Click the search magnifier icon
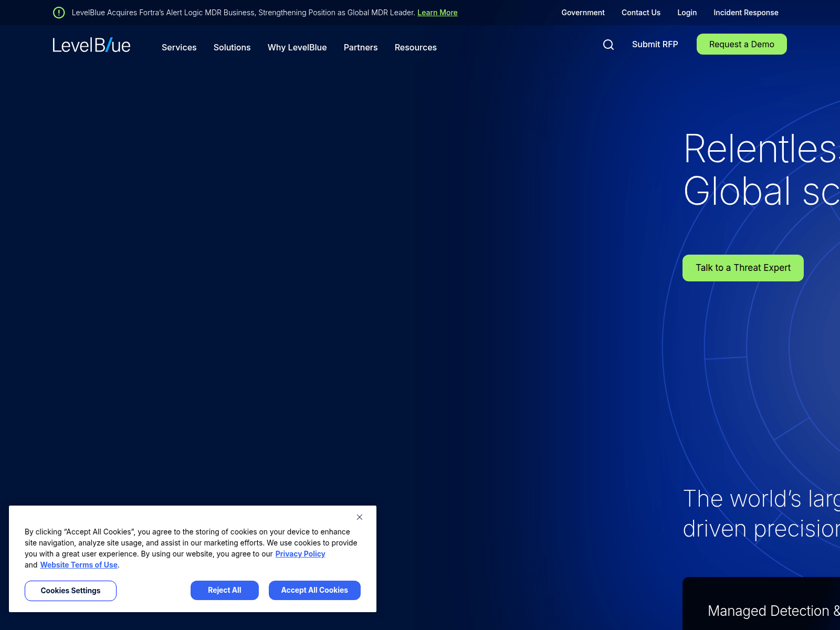Image resolution: width=840 pixels, height=630 pixels. click(608, 45)
